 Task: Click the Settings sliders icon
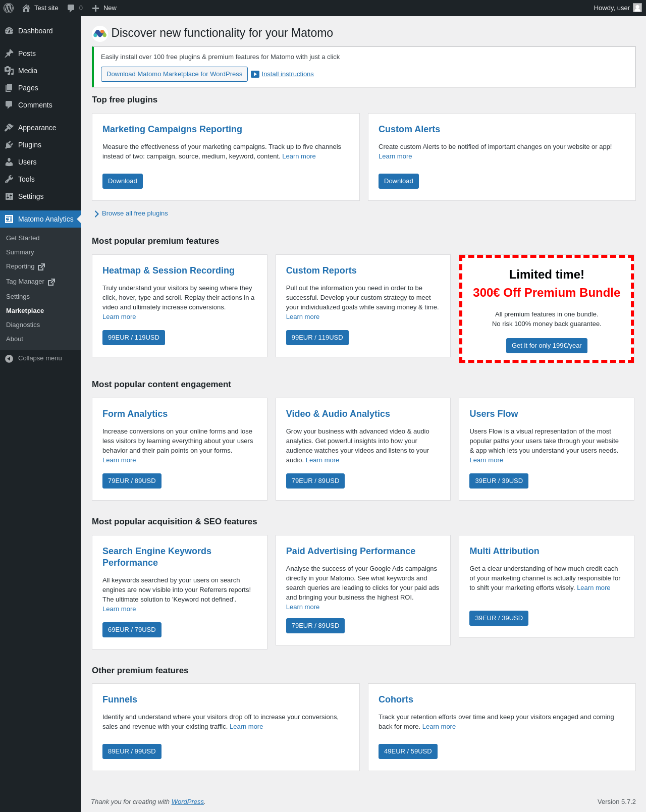[9, 196]
